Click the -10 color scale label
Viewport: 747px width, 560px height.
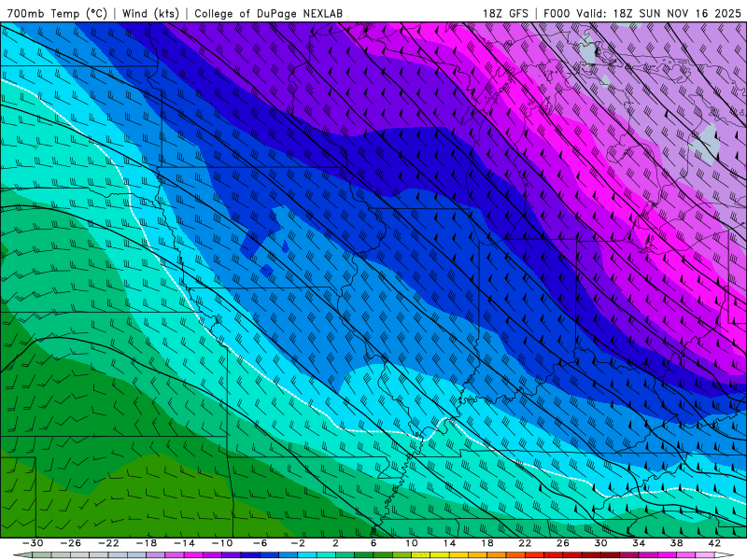click(222, 543)
